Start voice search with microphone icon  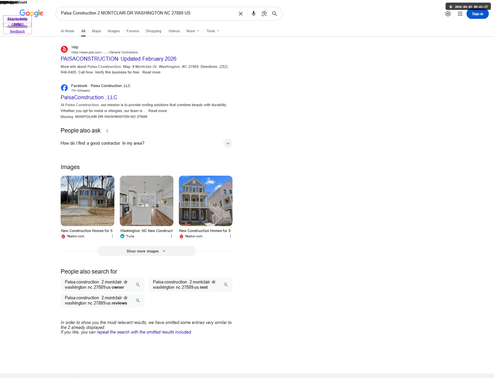(254, 14)
